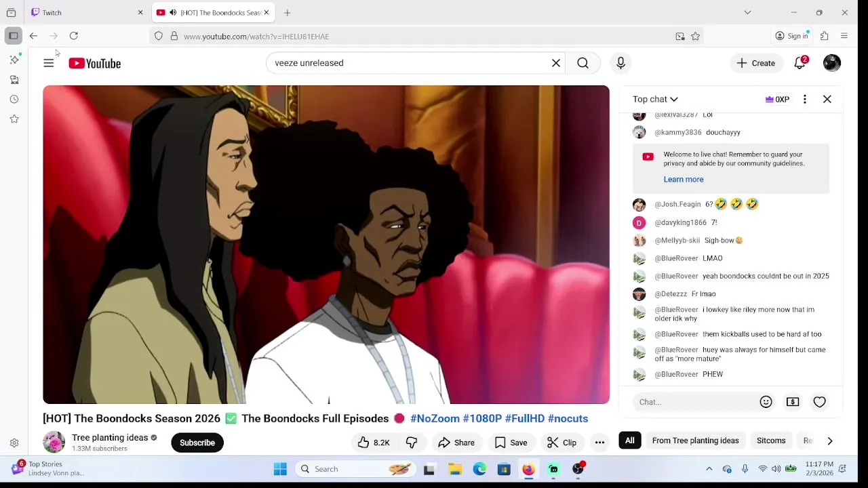The image size is (868, 488).
Task: Open the Super Chat purchase icon
Action: (x=793, y=402)
